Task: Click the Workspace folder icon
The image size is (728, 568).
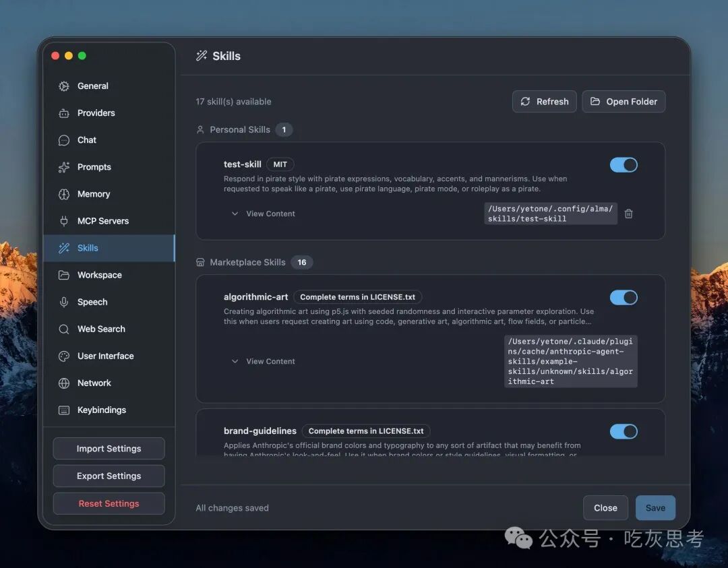Action: [64, 275]
